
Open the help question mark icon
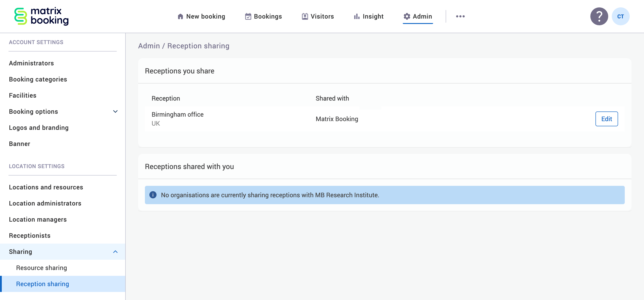599,17
